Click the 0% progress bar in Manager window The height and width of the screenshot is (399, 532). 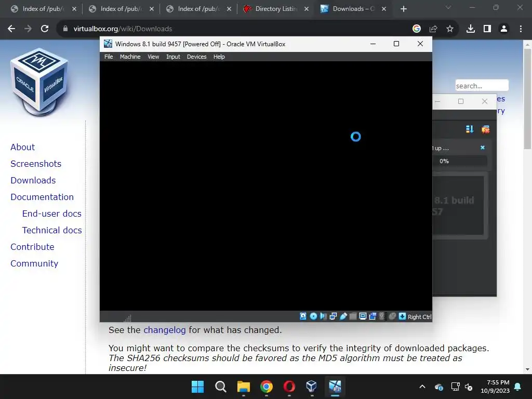click(x=460, y=161)
